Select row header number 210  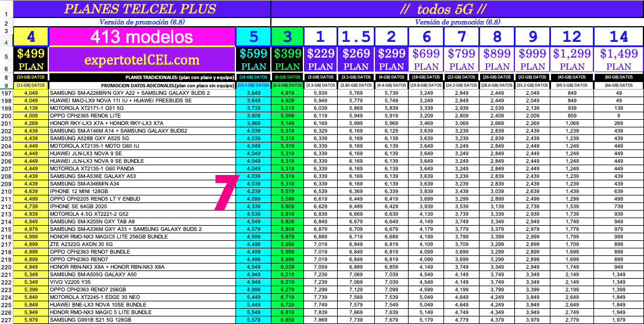(6, 191)
